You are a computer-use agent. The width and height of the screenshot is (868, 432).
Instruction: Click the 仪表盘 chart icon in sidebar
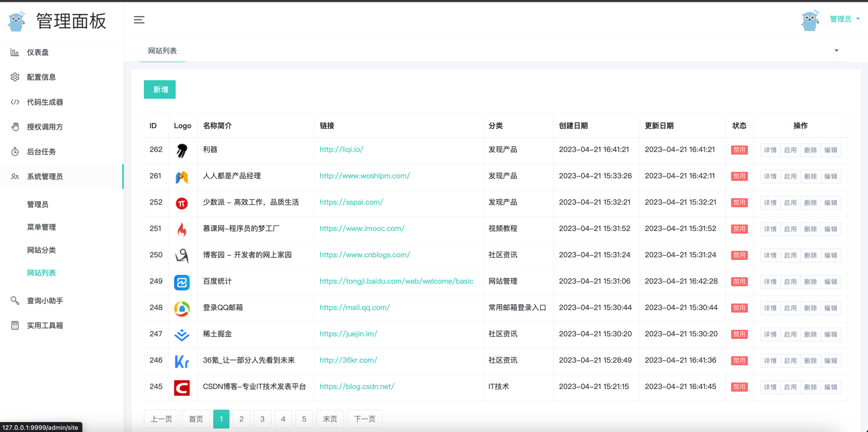coord(15,52)
